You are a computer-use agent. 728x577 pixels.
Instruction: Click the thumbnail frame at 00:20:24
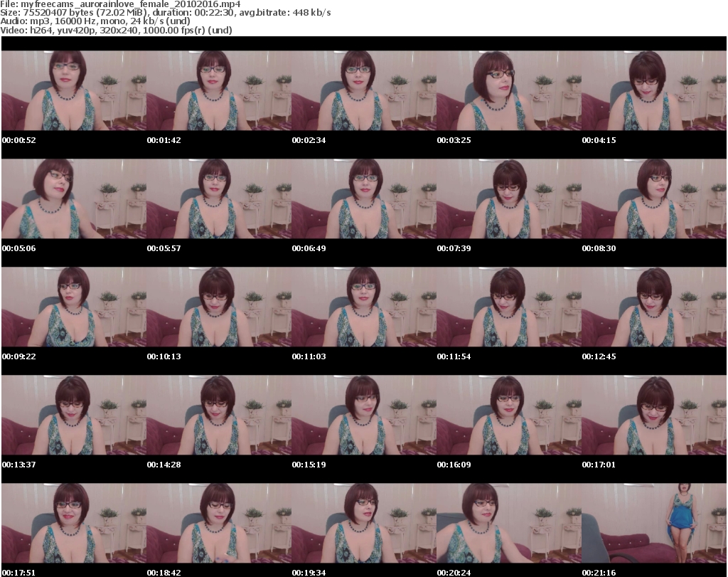[509, 523]
